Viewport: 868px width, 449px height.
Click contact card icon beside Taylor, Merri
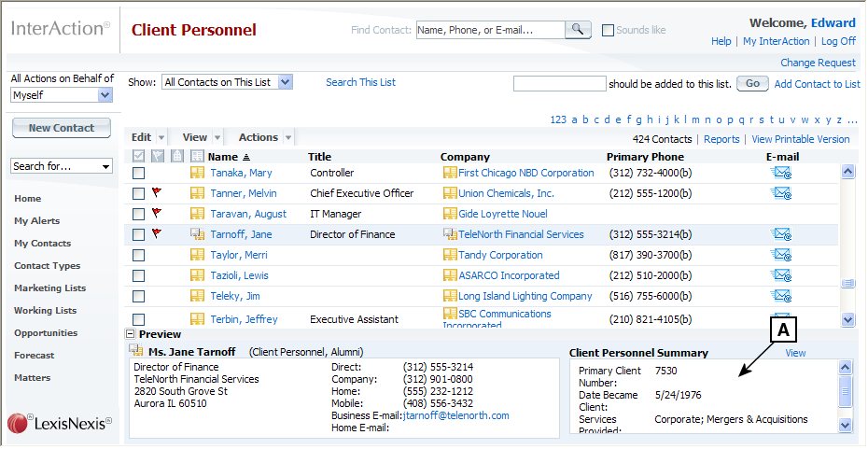tap(197, 255)
